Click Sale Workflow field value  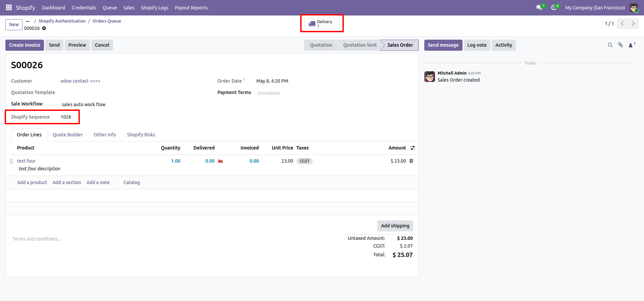click(x=84, y=104)
